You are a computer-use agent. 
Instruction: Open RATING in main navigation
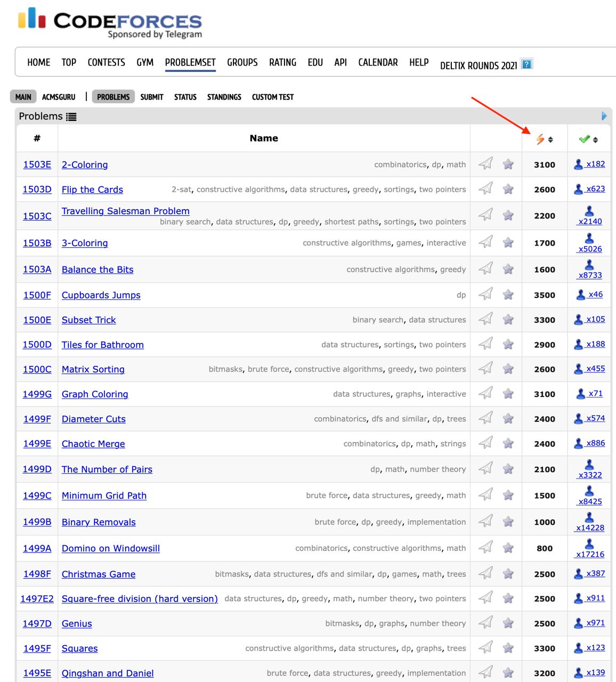pyautogui.click(x=282, y=62)
